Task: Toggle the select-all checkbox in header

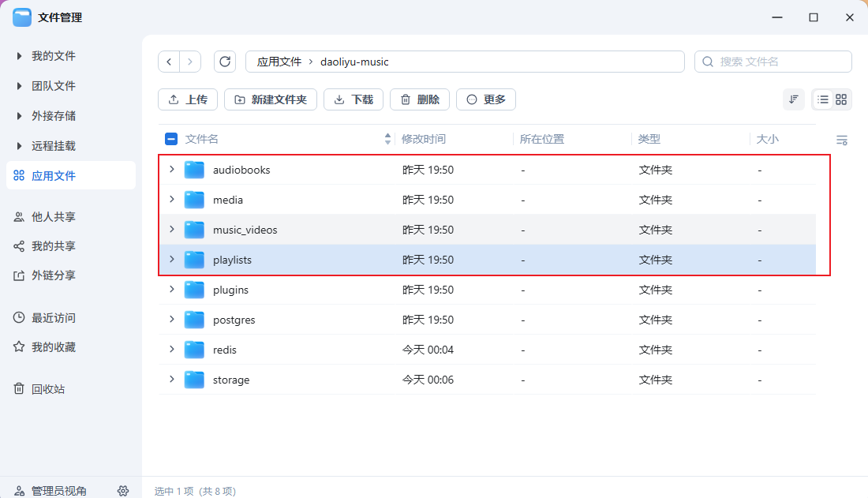Action: coord(171,139)
